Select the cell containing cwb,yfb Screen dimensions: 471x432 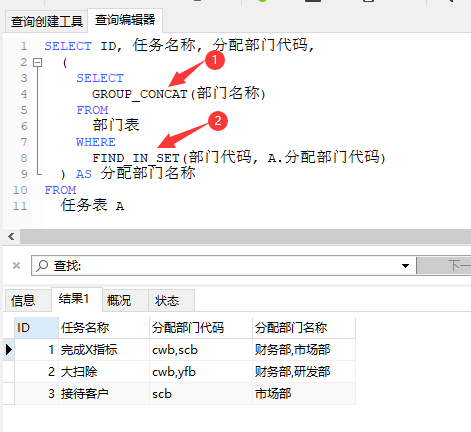(x=201, y=372)
